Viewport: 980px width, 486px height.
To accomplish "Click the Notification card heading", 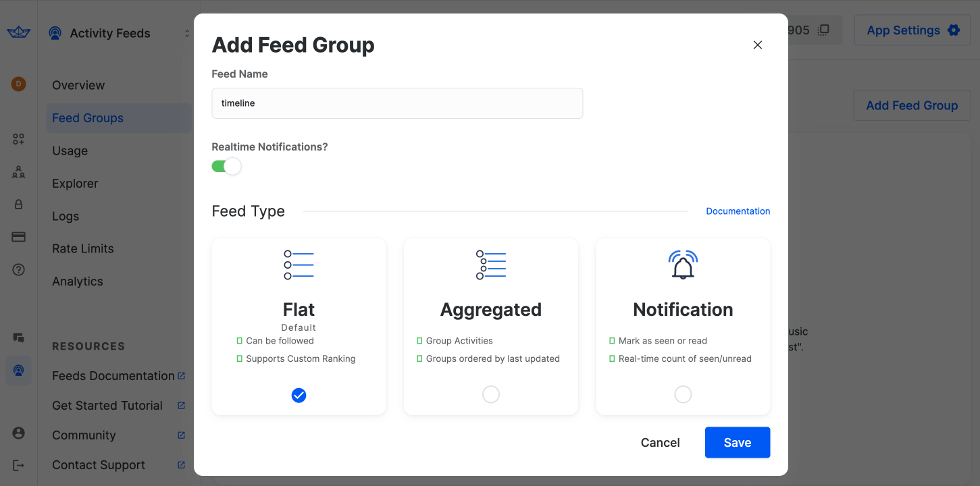I will 683,310.
